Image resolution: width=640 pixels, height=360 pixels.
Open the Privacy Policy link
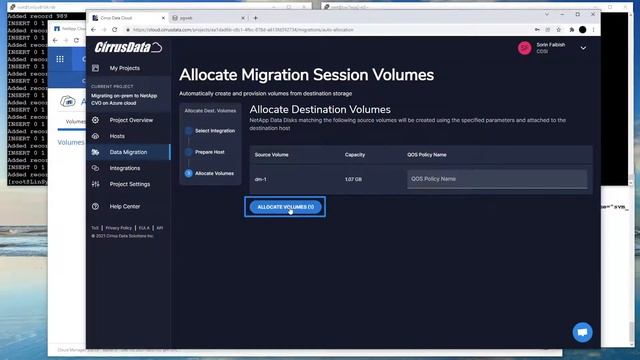tap(118, 228)
